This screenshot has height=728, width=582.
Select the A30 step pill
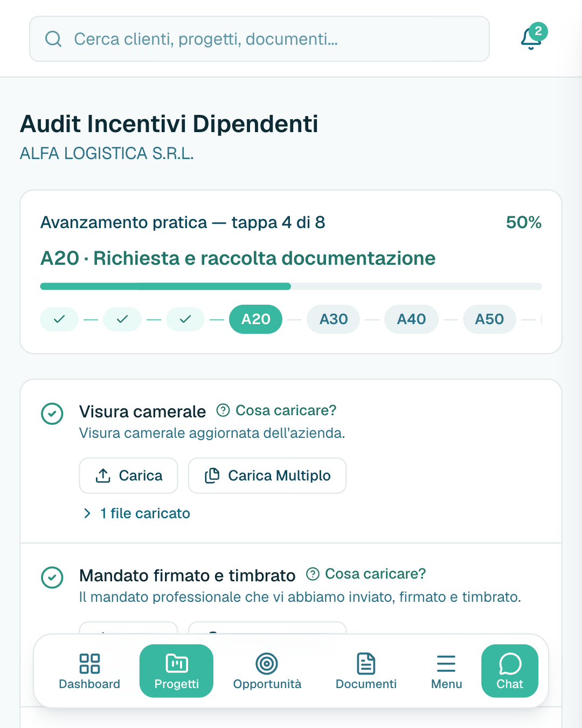pyautogui.click(x=334, y=319)
